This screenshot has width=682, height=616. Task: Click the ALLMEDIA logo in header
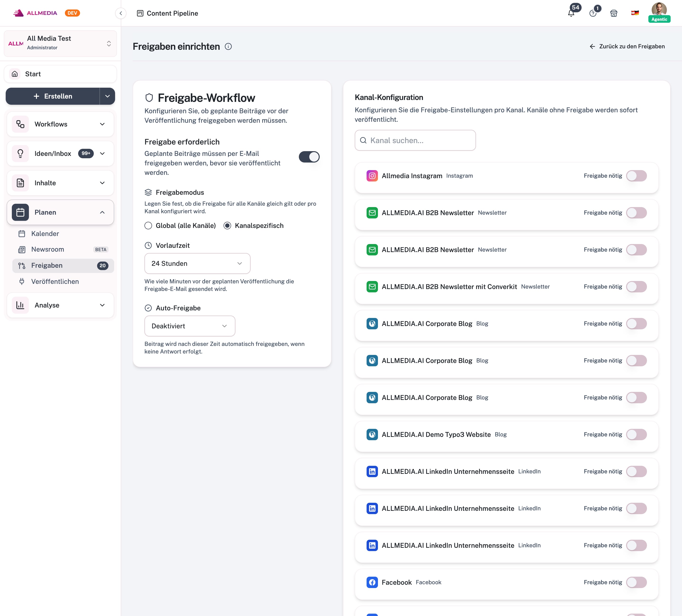[35, 13]
